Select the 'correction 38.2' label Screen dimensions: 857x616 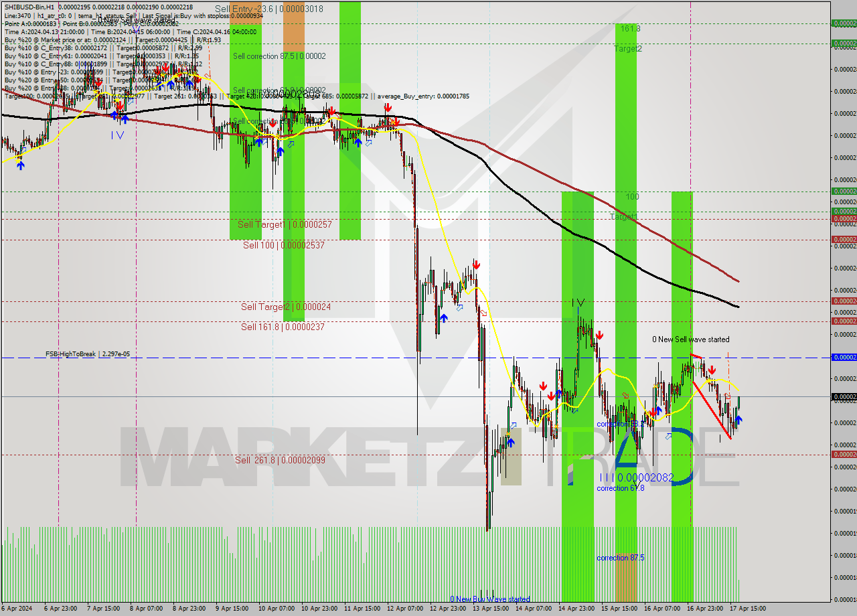[621, 424]
